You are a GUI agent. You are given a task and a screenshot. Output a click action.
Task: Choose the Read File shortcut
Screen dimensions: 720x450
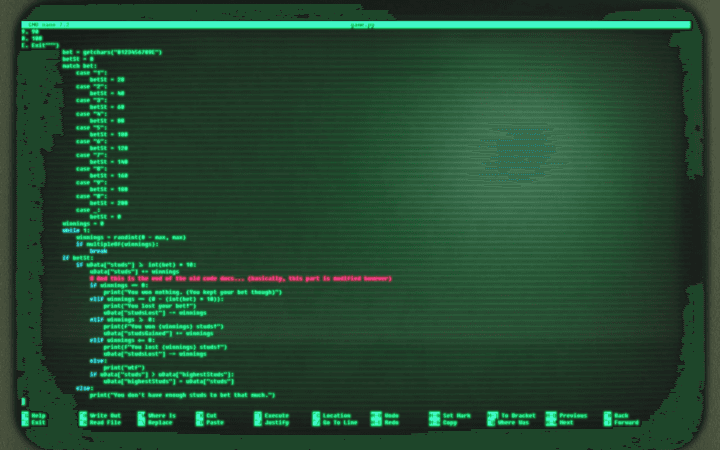104,422
